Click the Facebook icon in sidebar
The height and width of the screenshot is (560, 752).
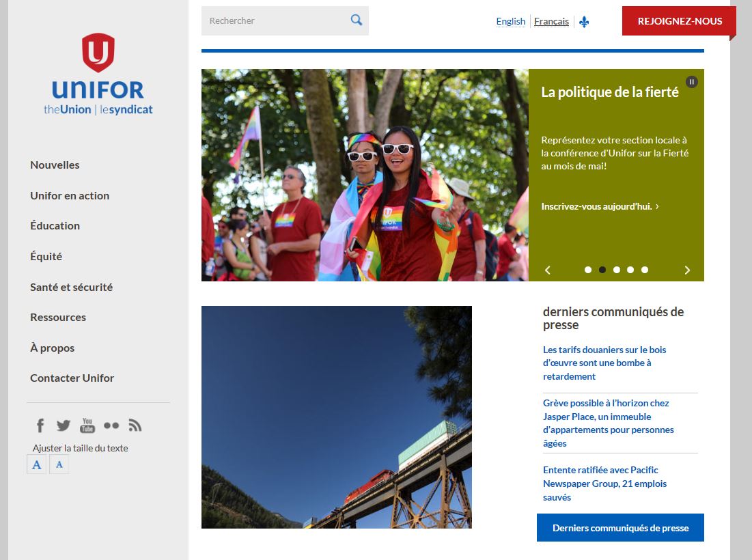[40, 425]
